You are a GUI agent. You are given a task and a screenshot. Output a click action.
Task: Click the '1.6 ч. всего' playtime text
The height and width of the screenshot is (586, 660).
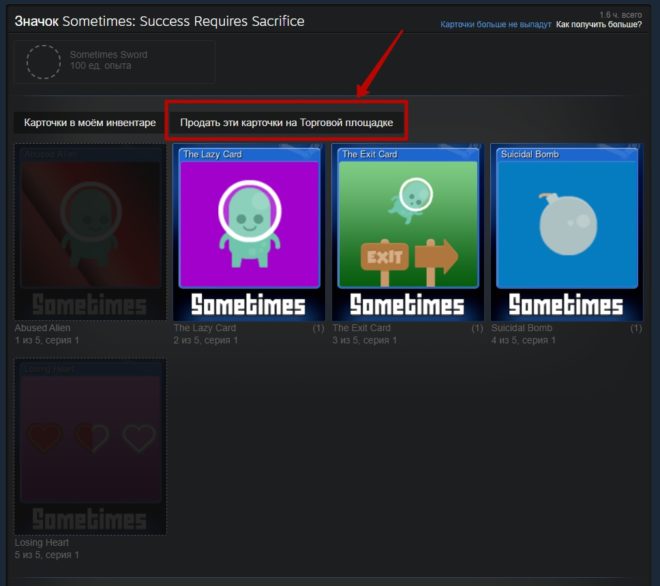pyautogui.click(x=621, y=15)
